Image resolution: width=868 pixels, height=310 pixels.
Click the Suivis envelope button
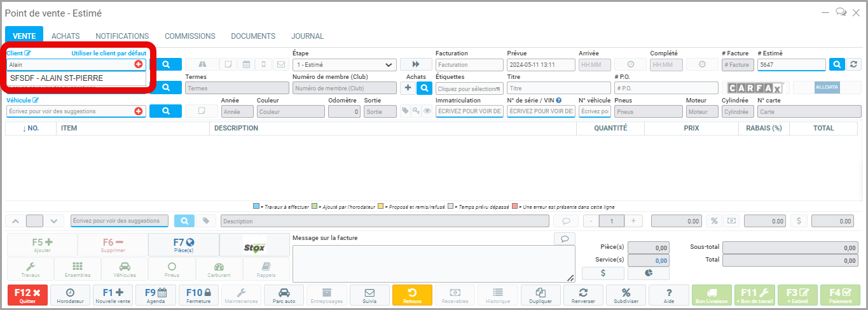(x=369, y=295)
